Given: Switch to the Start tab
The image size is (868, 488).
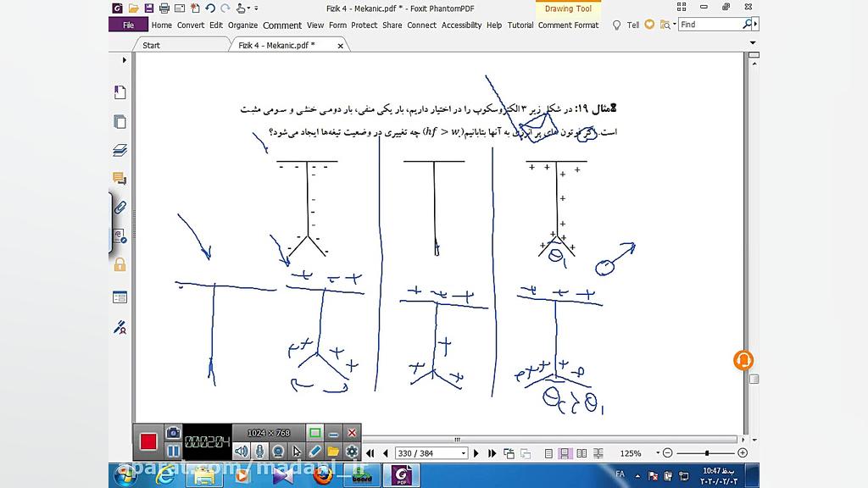Looking at the screenshot, I should point(150,44).
